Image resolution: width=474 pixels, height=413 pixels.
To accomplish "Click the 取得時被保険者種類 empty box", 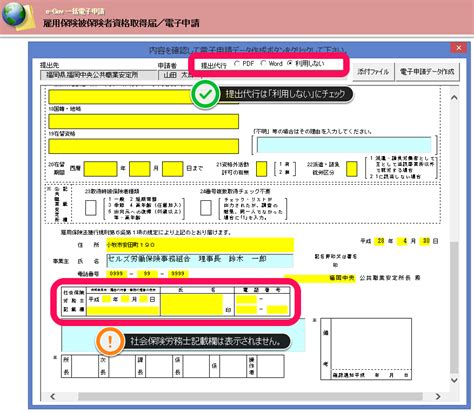I will click(91, 208).
